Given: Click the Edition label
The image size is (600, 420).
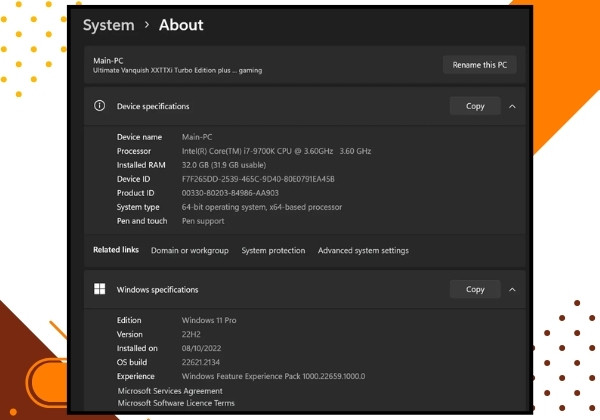Looking at the screenshot, I should (129, 320).
